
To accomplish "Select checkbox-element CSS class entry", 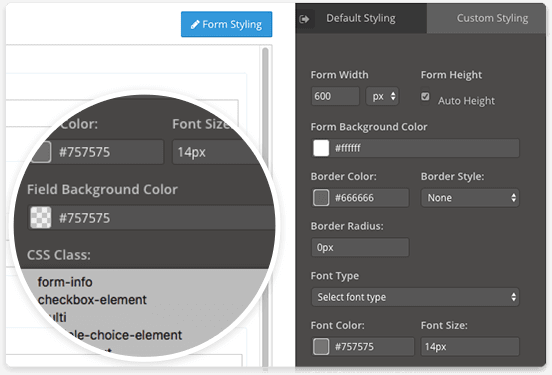I will point(92,300).
